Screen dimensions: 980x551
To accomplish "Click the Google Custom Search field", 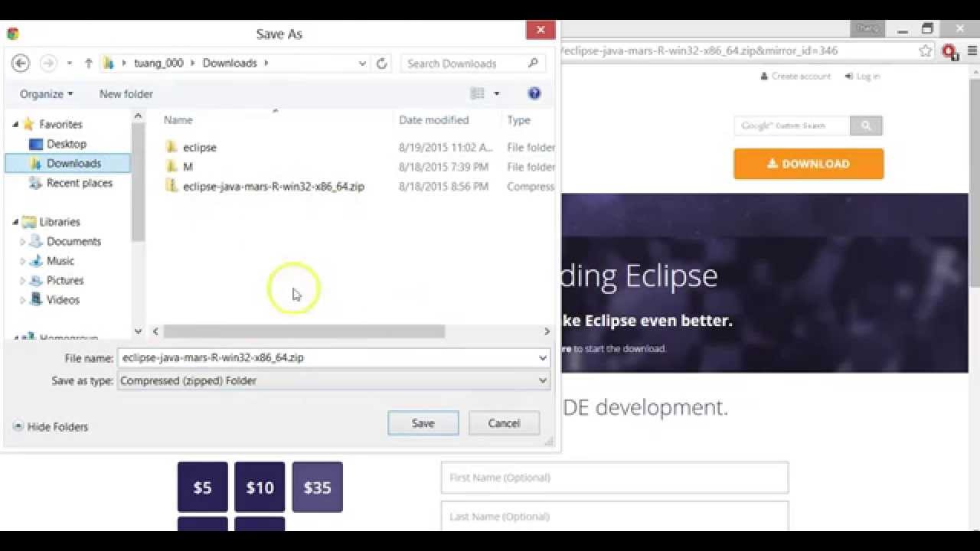I will pyautogui.click(x=792, y=126).
